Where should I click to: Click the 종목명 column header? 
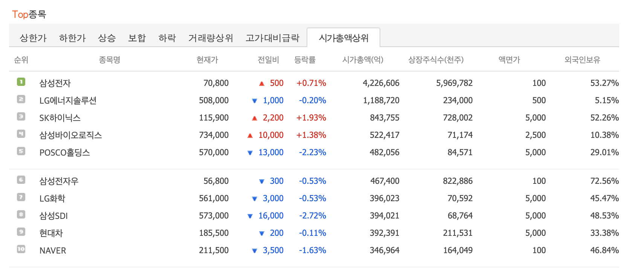click(x=110, y=60)
